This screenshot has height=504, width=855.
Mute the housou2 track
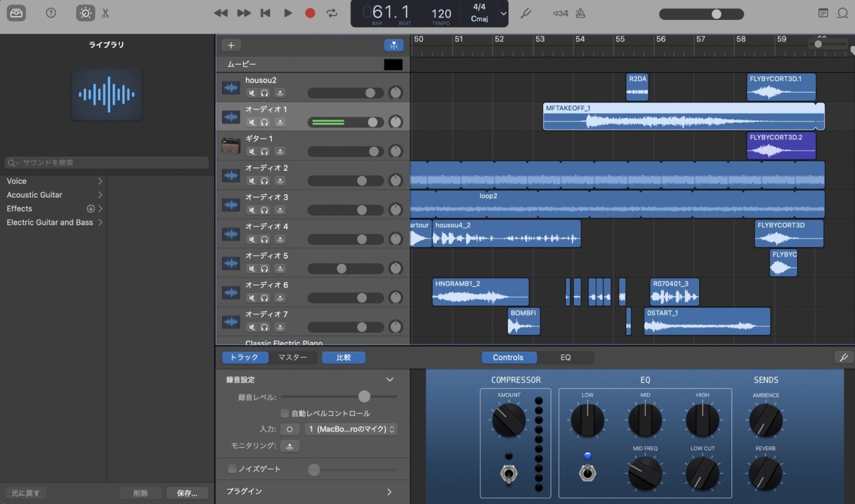tap(252, 93)
